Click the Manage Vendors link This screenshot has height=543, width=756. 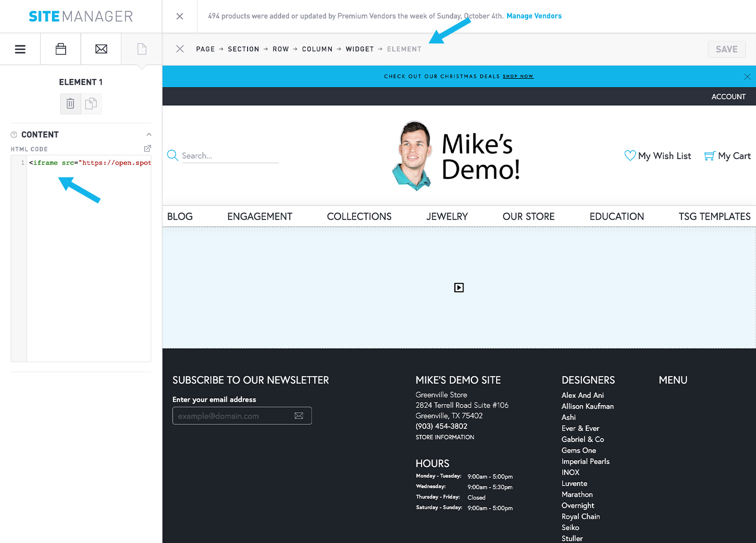point(534,16)
